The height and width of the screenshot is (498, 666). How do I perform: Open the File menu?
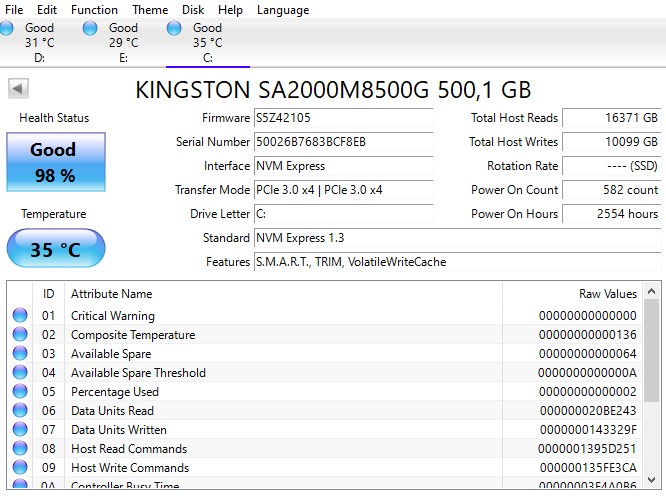pyautogui.click(x=14, y=9)
